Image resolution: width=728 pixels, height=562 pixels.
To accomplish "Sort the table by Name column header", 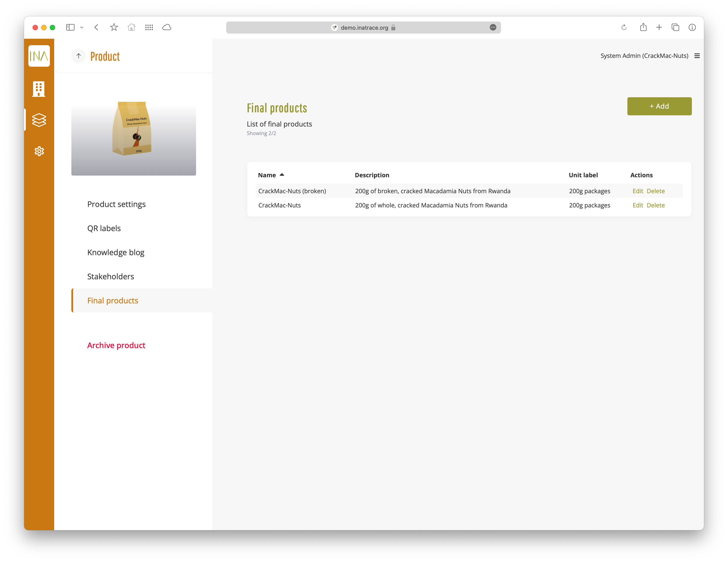I will (271, 175).
